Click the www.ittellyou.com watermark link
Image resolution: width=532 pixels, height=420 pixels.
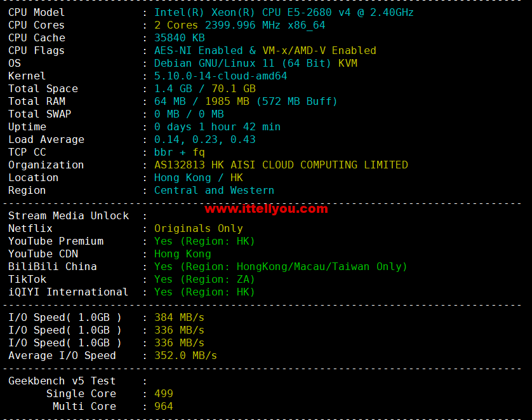266,208
